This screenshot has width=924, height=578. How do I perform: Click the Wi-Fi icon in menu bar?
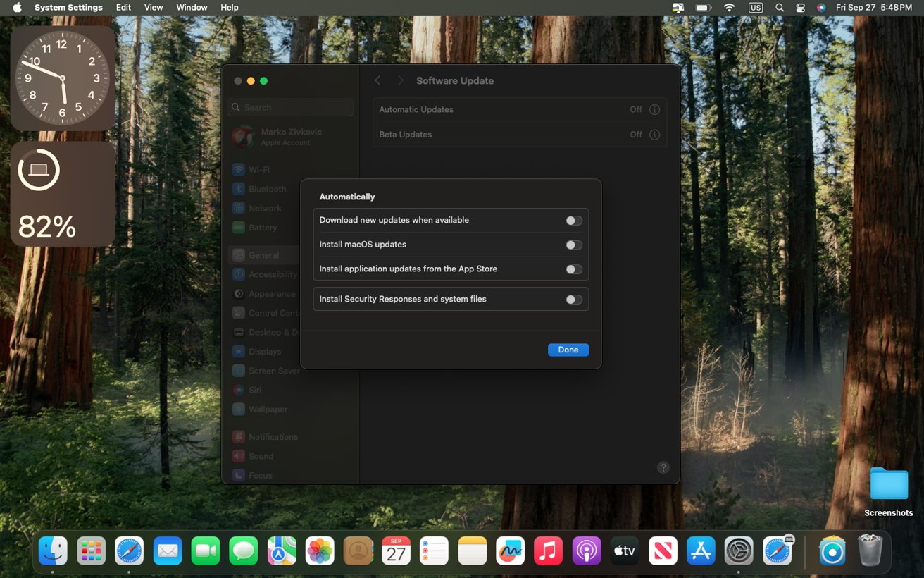(729, 7)
